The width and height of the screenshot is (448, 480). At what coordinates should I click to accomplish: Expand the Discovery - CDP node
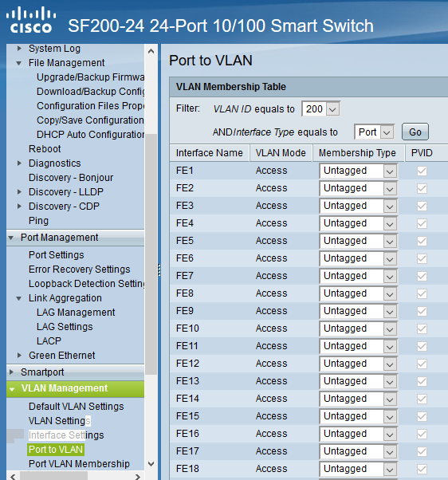(x=19, y=207)
